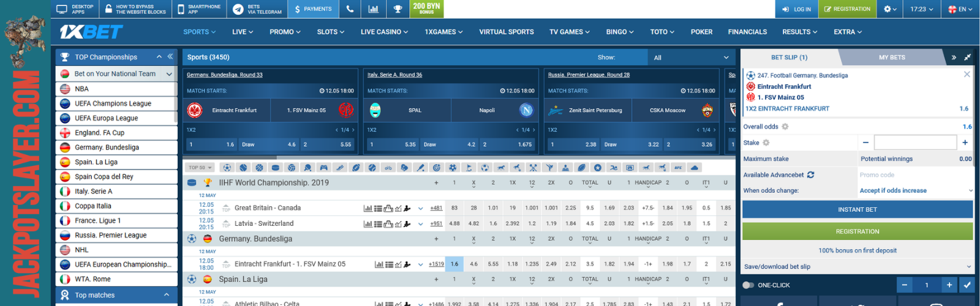This screenshot has width=980, height=306.
Task: Filter sports by the volleyball icon
Action: [x=292, y=167]
